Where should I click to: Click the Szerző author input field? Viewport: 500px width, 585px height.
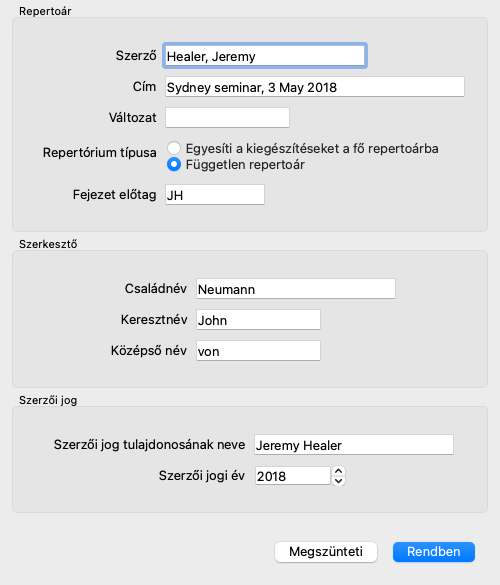coord(265,56)
